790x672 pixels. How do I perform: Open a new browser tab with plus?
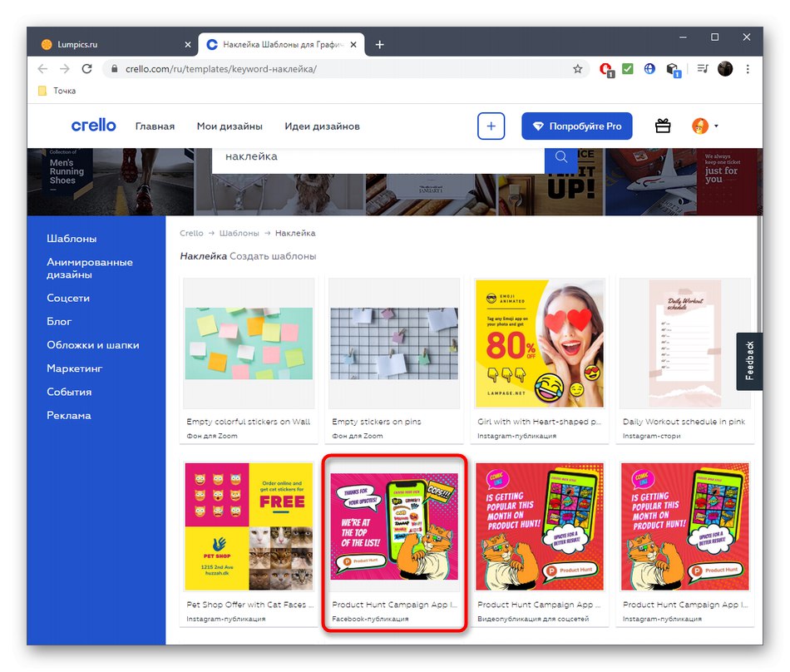(379, 45)
